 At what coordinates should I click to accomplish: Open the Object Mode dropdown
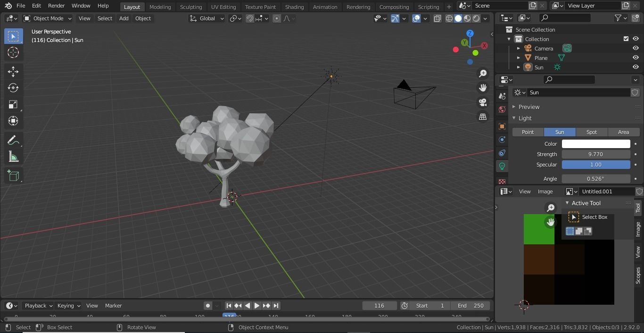tap(47, 18)
